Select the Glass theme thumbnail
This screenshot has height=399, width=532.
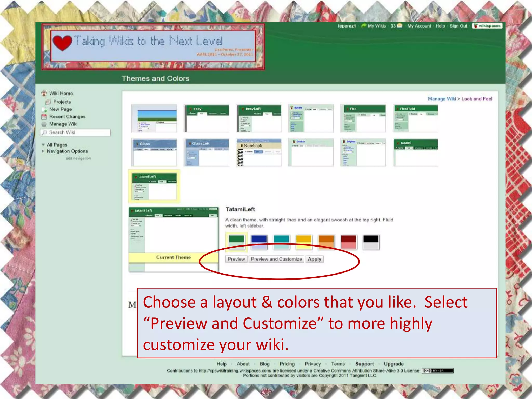point(154,152)
